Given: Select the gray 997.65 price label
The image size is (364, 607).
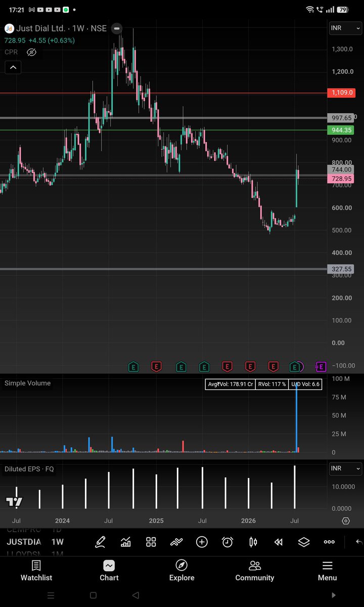Looking at the screenshot, I should [341, 118].
